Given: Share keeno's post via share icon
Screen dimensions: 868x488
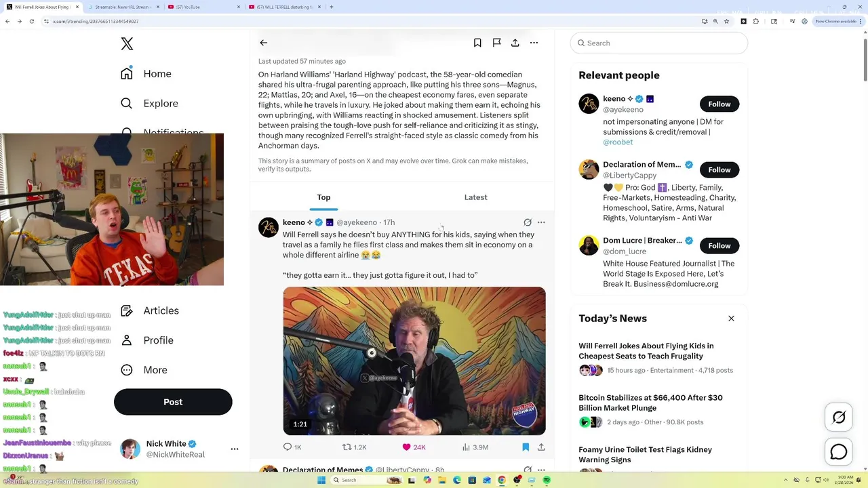Looking at the screenshot, I should pos(541,447).
